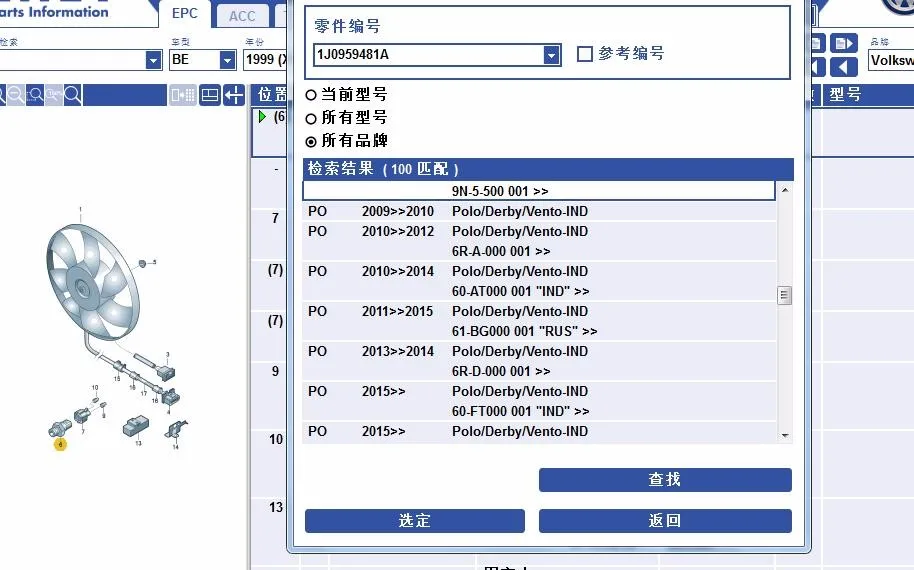Viewport: 914px width, 570px height.
Task: Click the 6R-A-000 001 >> chassis line
Action: coord(501,251)
